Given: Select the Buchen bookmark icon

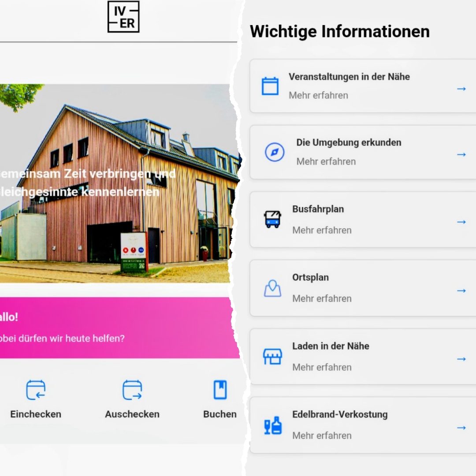Looking at the screenshot, I should point(220,390).
